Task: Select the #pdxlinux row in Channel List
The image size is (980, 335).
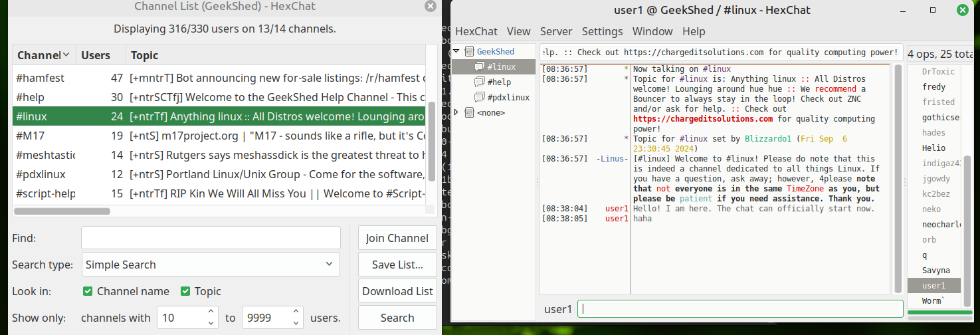Action: click(x=219, y=174)
